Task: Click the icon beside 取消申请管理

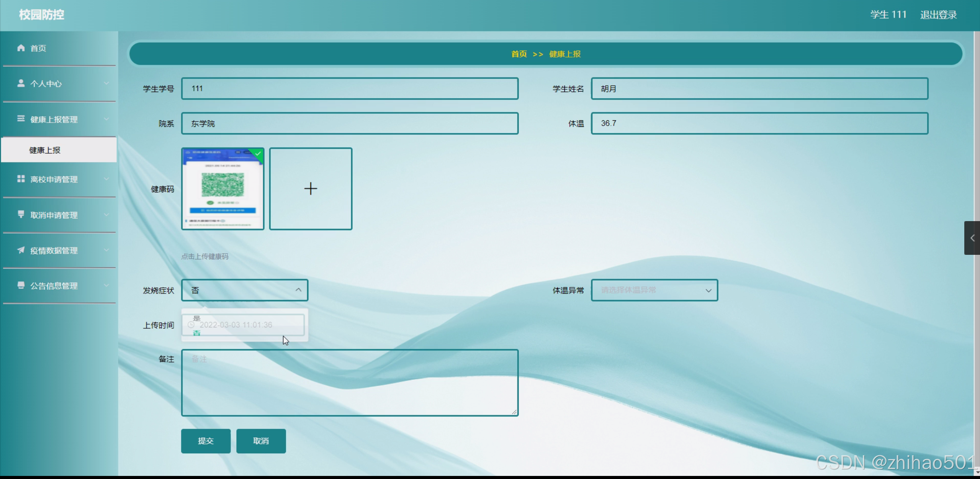Action: point(21,214)
